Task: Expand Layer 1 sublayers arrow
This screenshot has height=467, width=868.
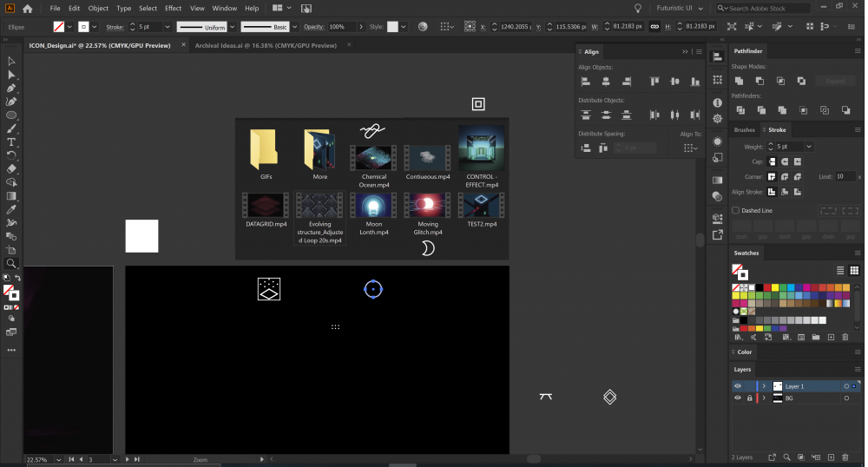Action: (764, 385)
